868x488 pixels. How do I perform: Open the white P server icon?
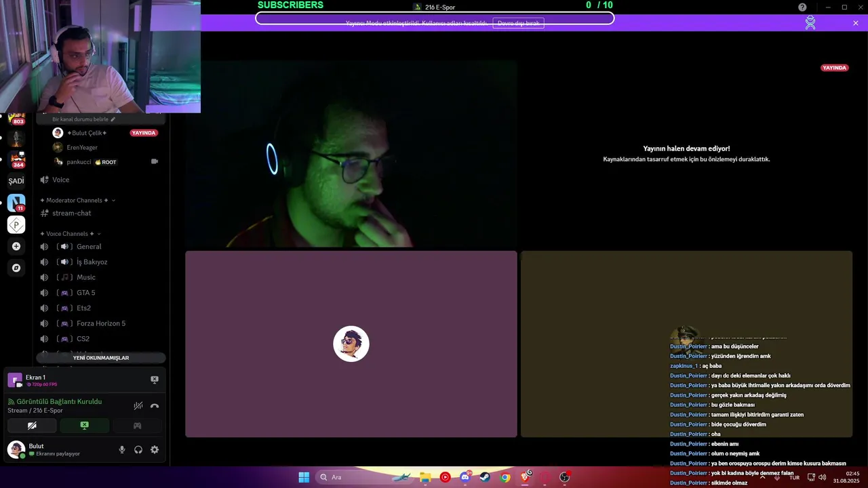[16, 225]
